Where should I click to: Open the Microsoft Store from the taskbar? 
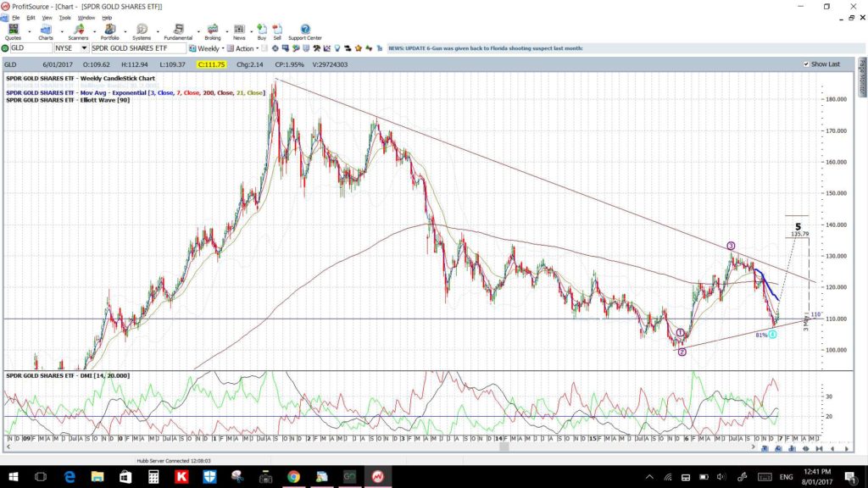pos(125,476)
